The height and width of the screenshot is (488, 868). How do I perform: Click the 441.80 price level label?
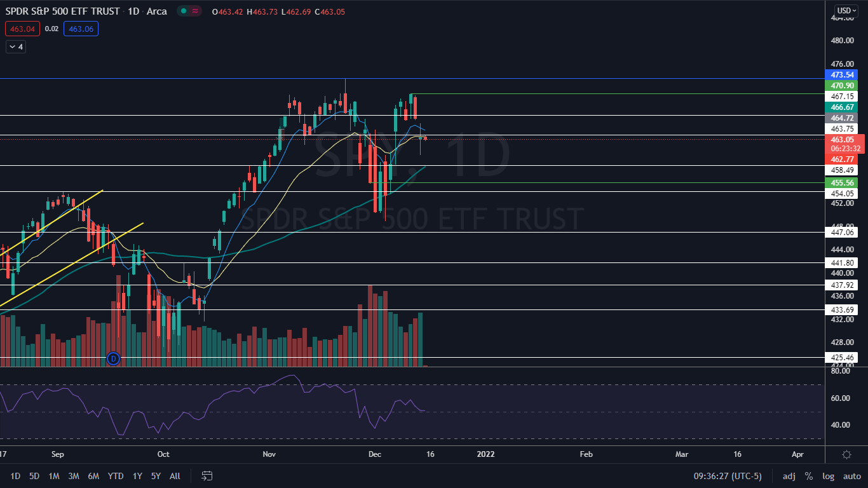pyautogui.click(x=842, y=262)
